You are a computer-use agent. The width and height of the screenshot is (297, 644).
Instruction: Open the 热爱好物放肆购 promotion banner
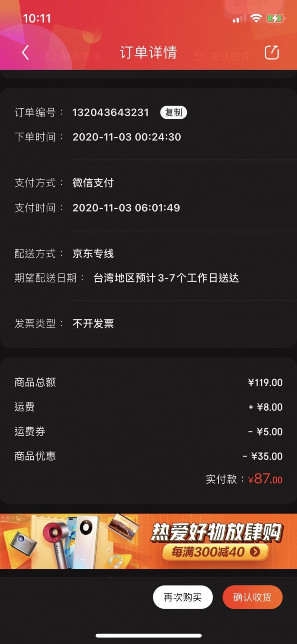(x=148, y=541)
